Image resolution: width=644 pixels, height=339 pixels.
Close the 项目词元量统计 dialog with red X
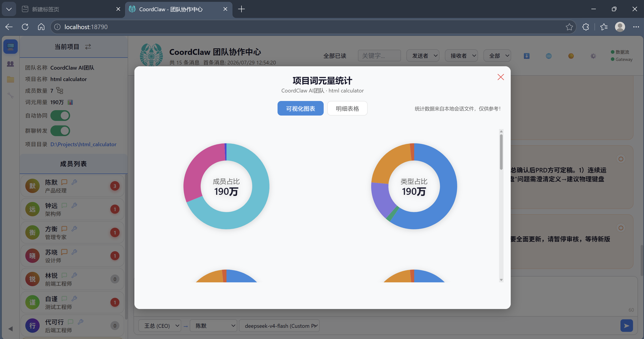coord(500,77)
